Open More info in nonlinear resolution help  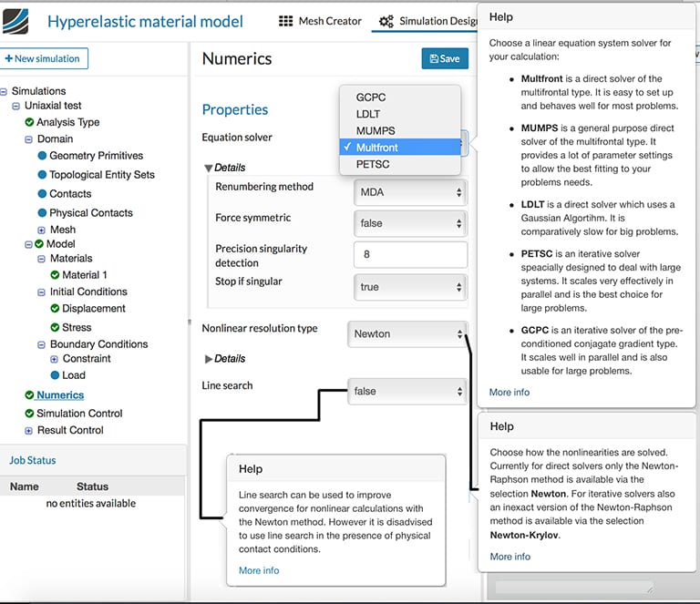[510, 557]
